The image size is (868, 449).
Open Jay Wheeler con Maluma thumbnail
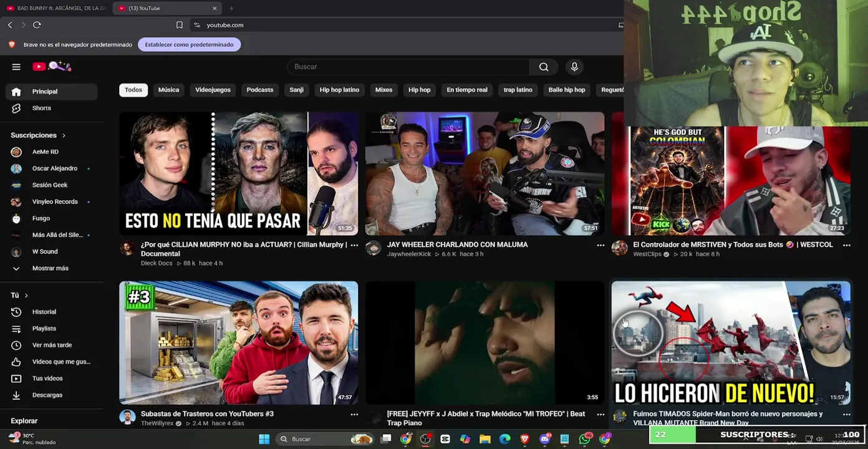tap(485, 173)
